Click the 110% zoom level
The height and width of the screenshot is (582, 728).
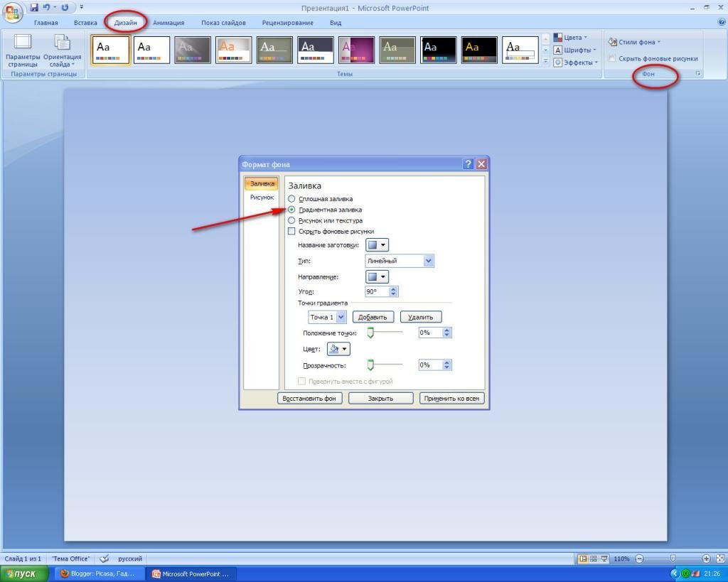coord(621,559)
